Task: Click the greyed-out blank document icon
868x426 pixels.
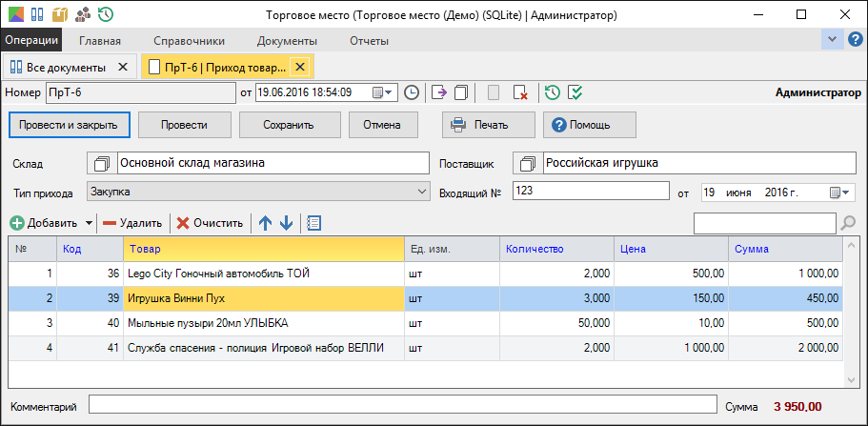Action: (x=494, y=92)
